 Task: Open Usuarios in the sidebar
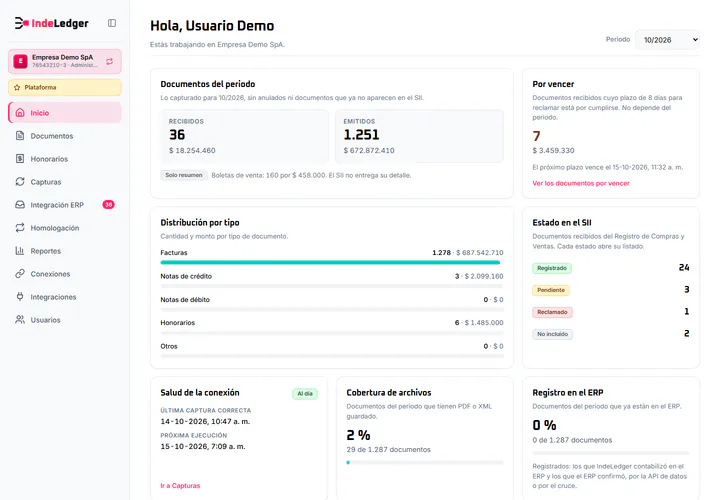click(x=65, y=320)
